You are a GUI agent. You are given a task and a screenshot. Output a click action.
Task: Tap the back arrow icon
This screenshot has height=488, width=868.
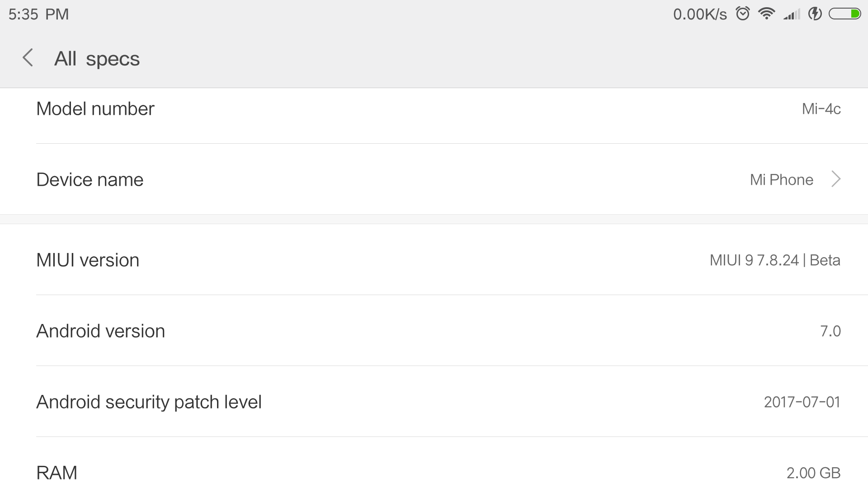click(28, 58)
